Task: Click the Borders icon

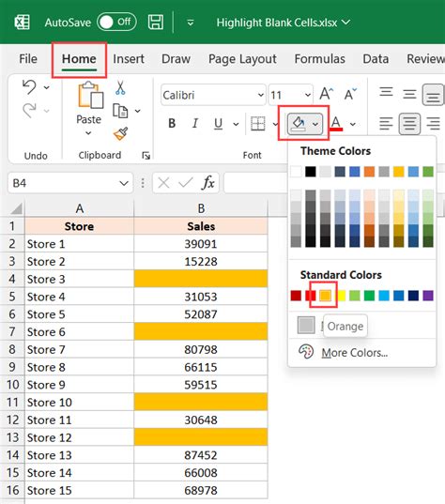Action: pos(258,124)
